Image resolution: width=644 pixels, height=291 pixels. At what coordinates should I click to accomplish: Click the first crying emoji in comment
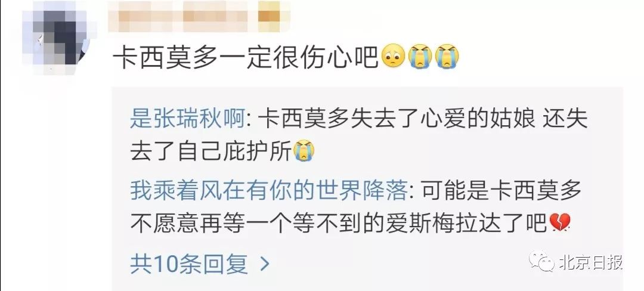coord(420,57)
